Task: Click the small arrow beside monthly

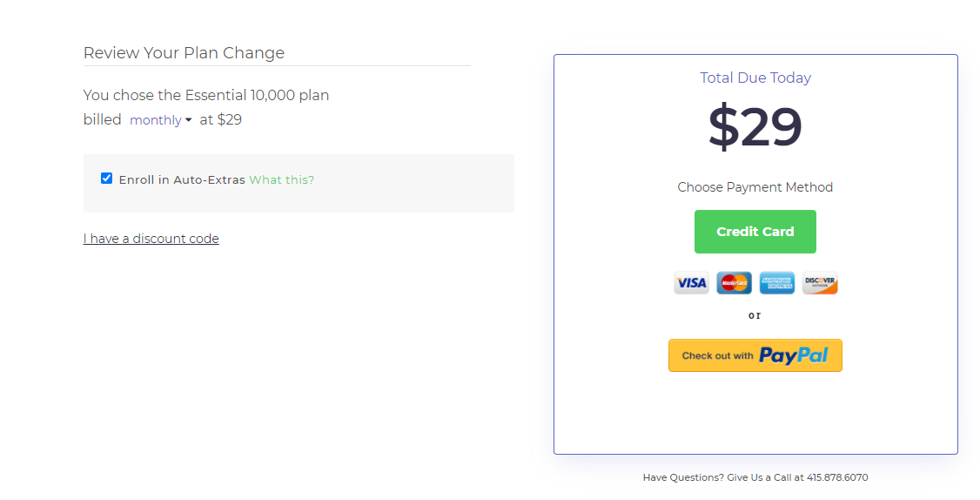Action: 189,120
